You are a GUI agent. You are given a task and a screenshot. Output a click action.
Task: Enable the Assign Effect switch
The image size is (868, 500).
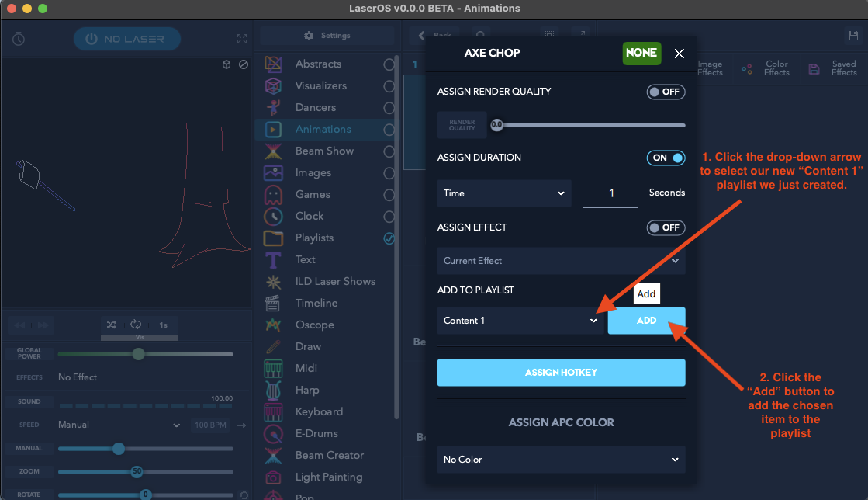[666, 227]
